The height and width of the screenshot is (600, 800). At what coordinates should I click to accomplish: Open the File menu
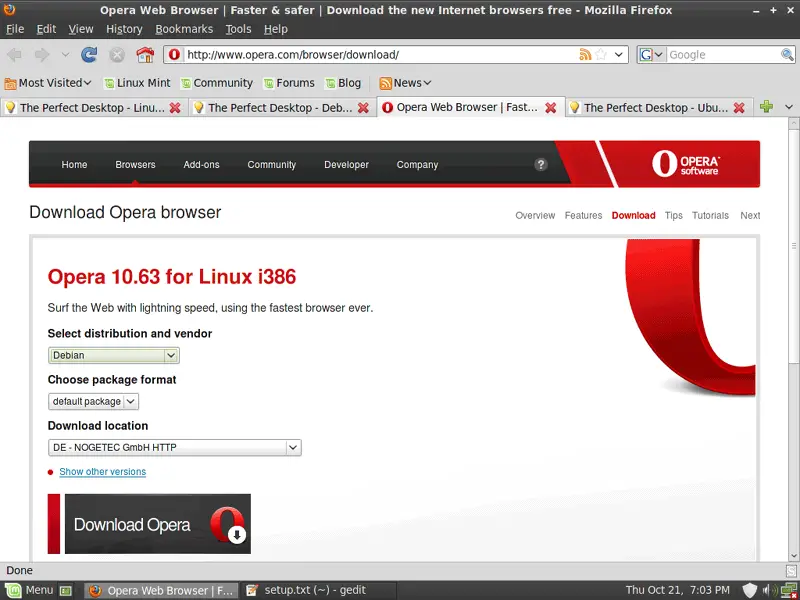tap(15, 29)
